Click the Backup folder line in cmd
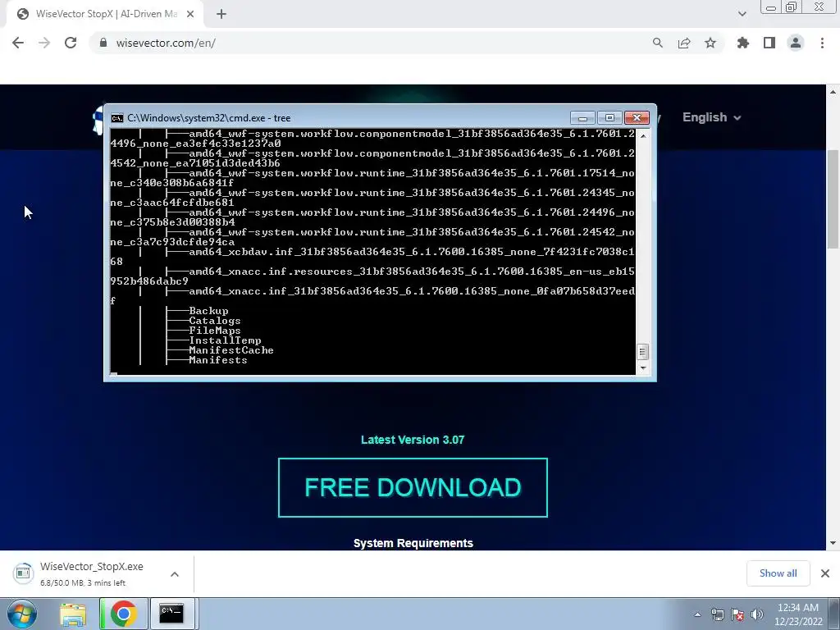This screenshot has width=840, height=630. [208, 311]
